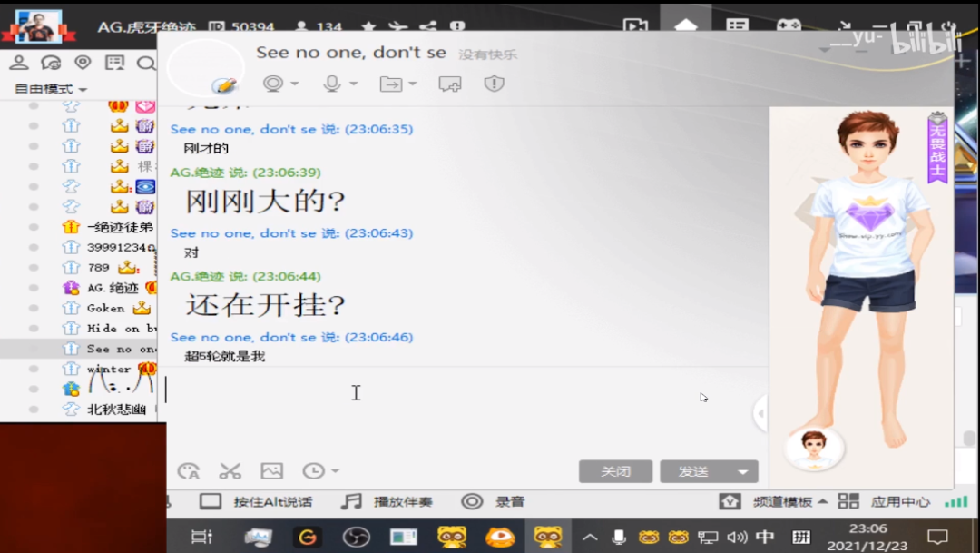Open the 应用中心 grid icon
Image resolution: width=980 pixels, height=553 pixels.
click(x=848, y=501)
